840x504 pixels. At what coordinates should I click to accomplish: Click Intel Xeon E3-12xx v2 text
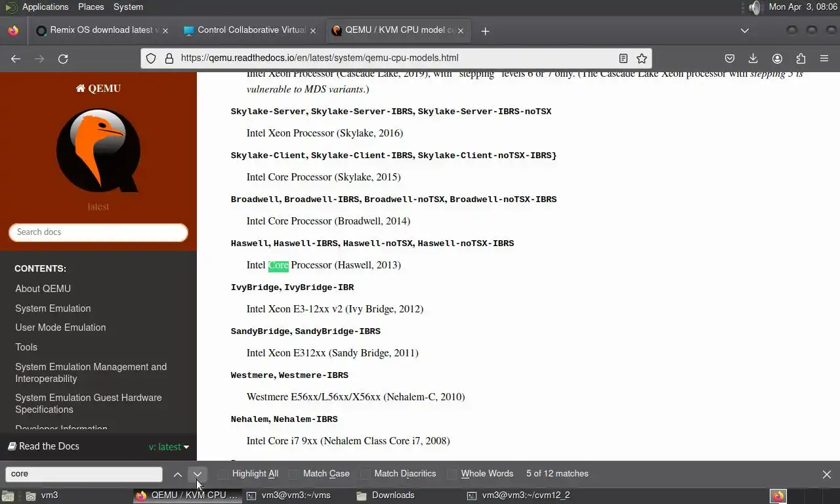[335, 309]
